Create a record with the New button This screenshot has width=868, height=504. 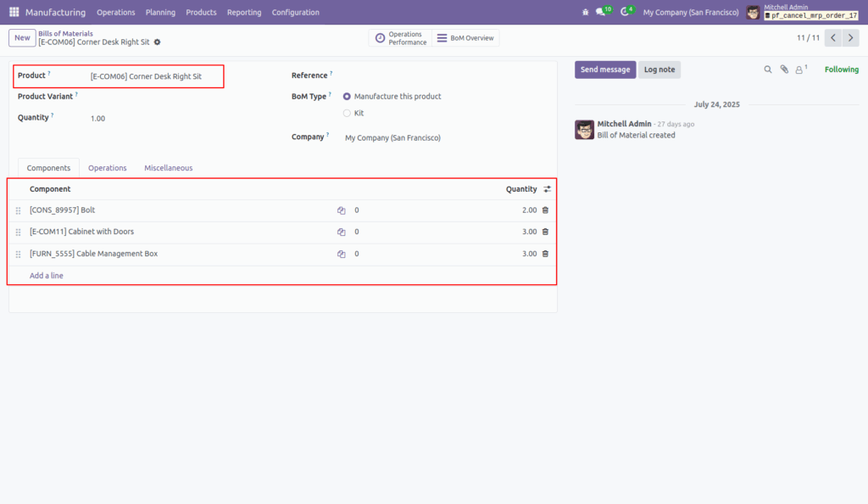pos(21,37)
